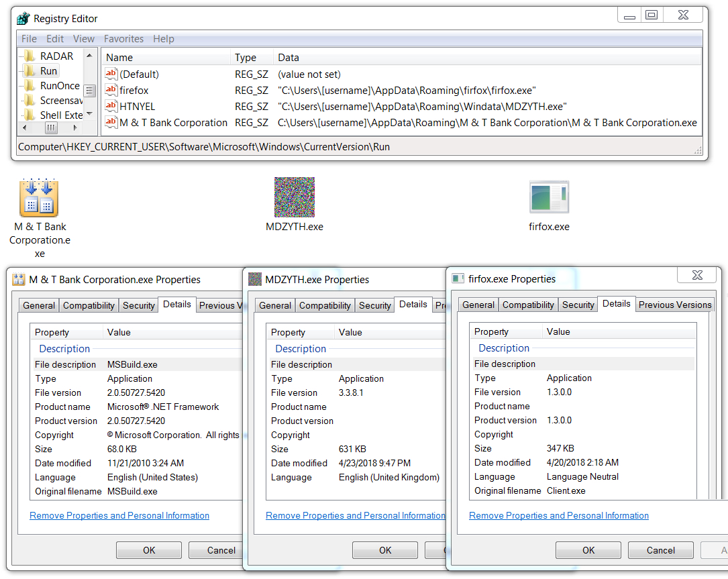Open Compatibility tab in M & T Bank Properties
Image resolution: width=728 pixels, height=579 pixels.
coord(89,305)
